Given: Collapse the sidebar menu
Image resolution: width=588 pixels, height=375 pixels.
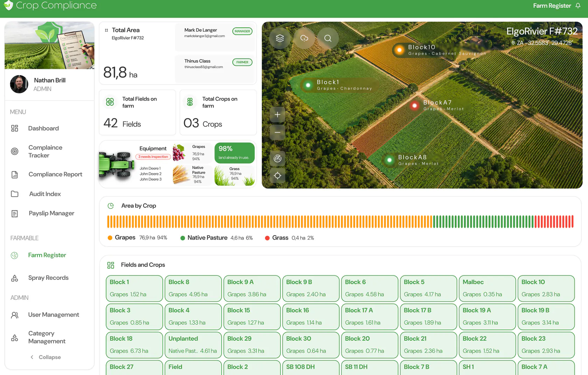Looking at the screenshot, I should [45, 357].
